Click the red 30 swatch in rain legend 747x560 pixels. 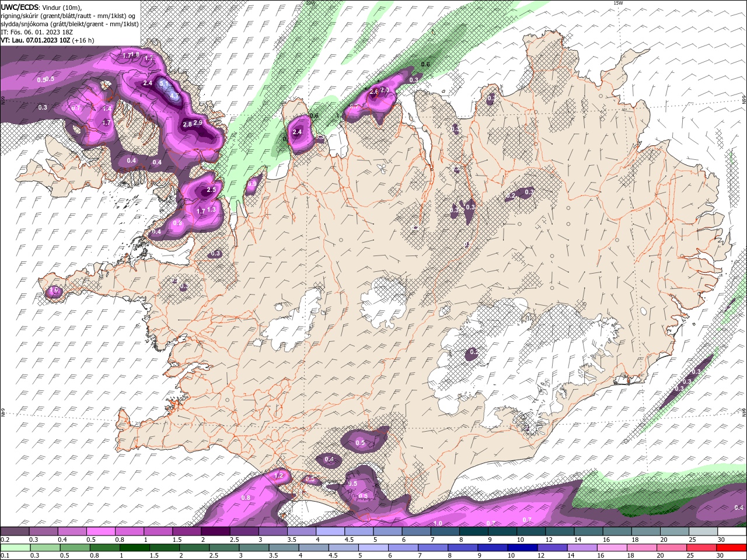click(x=732, y=548)
